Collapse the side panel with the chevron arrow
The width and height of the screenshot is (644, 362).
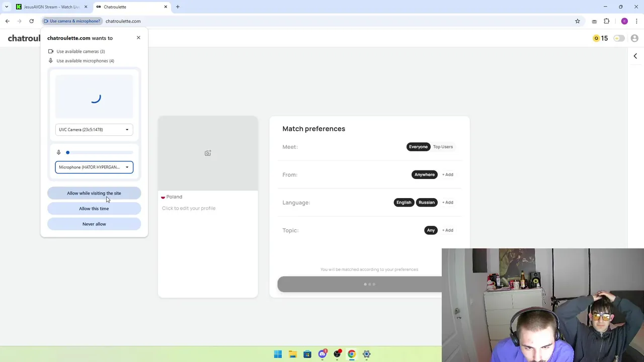[x=635, y=56]
